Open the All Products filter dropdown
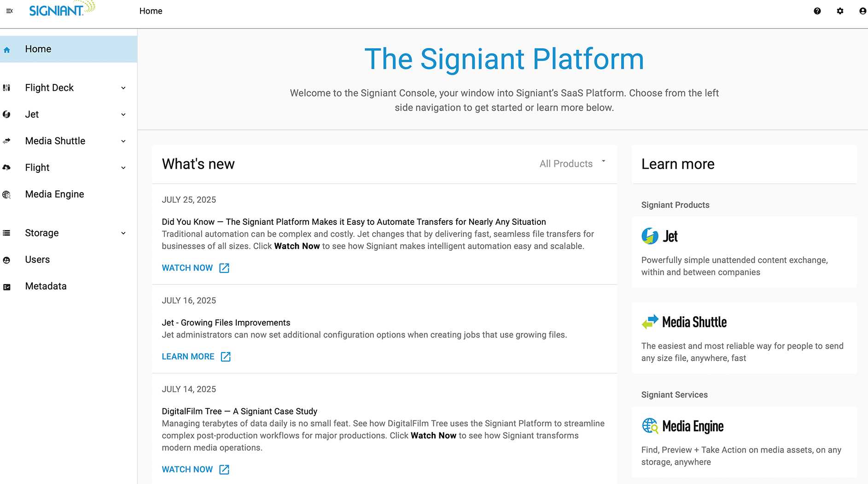868x484 pixels. pyautogui.click(x=572, y=164)
